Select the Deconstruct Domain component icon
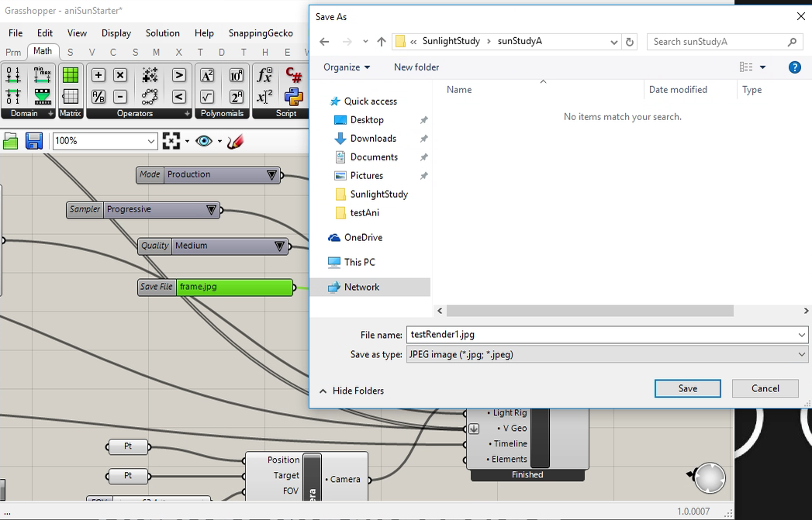The width and height of the screenshot is (812, 520). (x=13, y=96)
